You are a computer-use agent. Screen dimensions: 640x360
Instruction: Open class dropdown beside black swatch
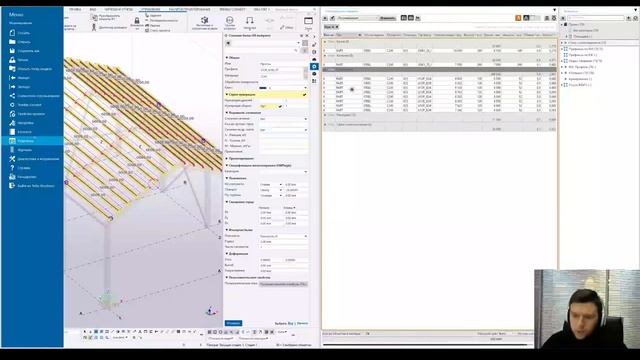click(x=305, y=88)
